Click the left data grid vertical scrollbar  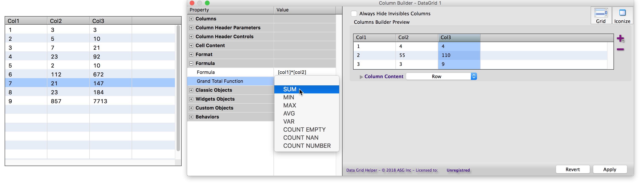coord(178,88)
